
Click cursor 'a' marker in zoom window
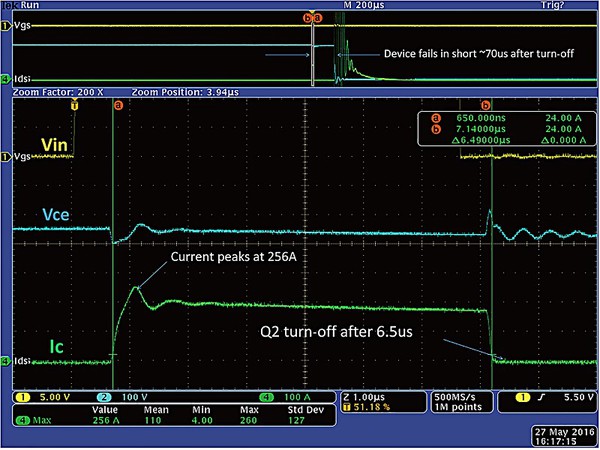click(118, 104)
